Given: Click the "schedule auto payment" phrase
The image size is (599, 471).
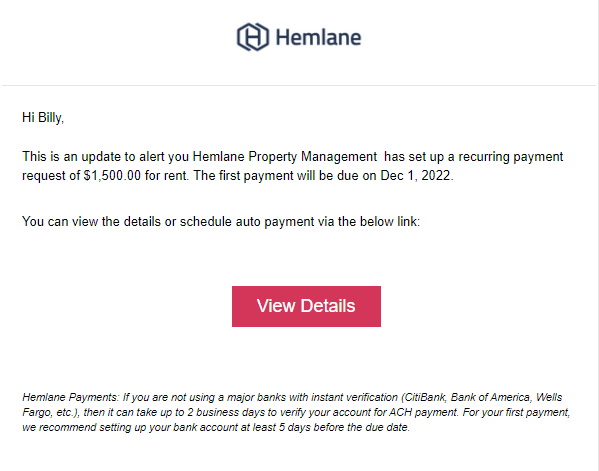Looking at the screenshot, I should (247, 222).
